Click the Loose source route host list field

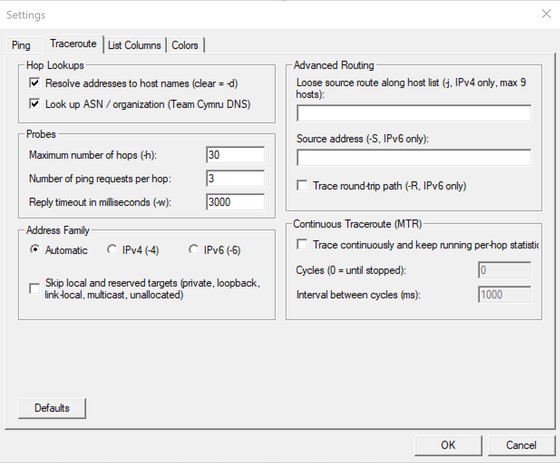414,114
